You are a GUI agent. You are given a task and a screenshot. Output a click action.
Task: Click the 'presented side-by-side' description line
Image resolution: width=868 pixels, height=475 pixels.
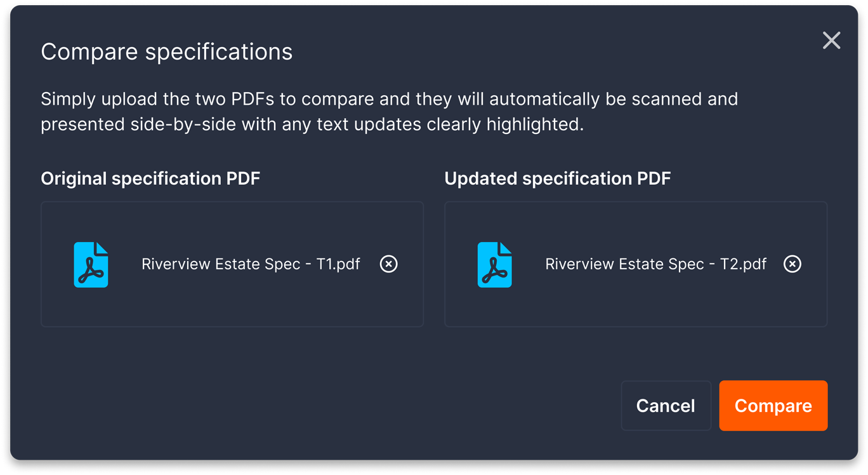(x=312, y=124)
